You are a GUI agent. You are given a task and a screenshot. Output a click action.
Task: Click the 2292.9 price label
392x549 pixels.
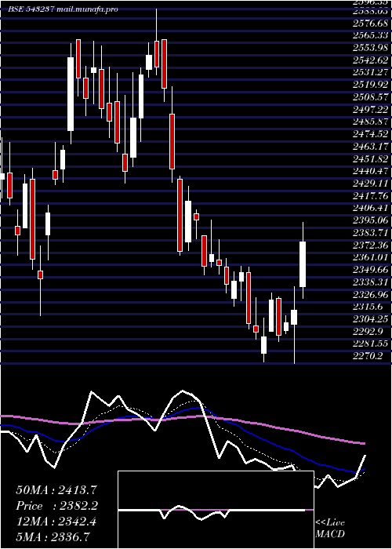pos(368,332)
